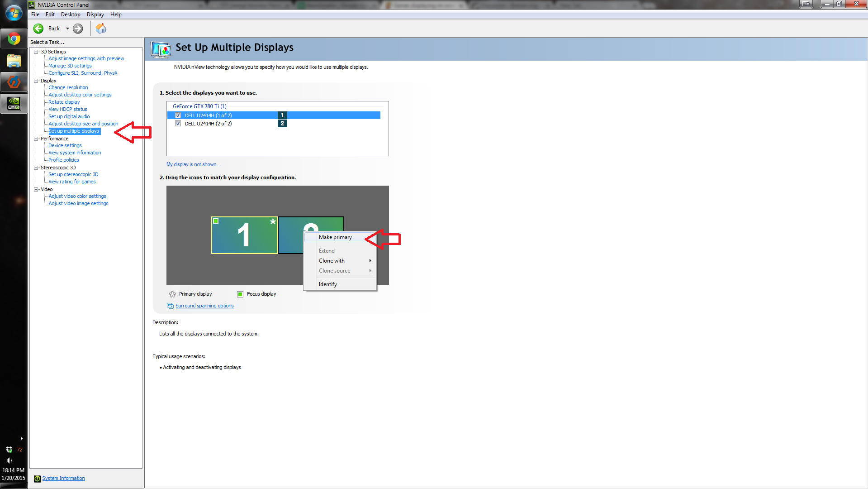Open the File menu

coord(35,14)
